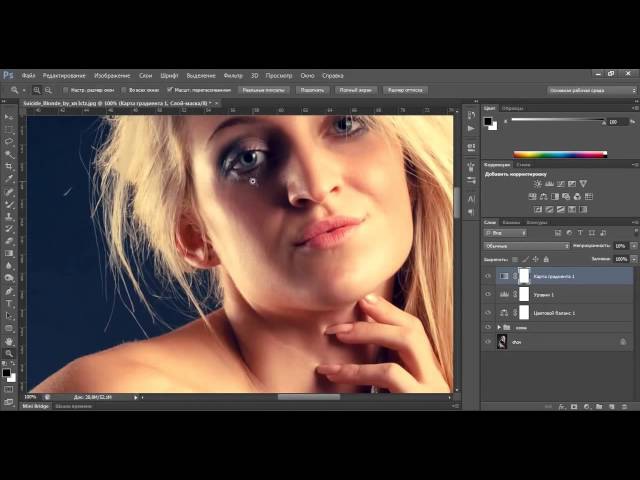The height and width of the screenshot is (480, 640).
Task: Open the Mini Bridge tab
Action: pos(36,406)
